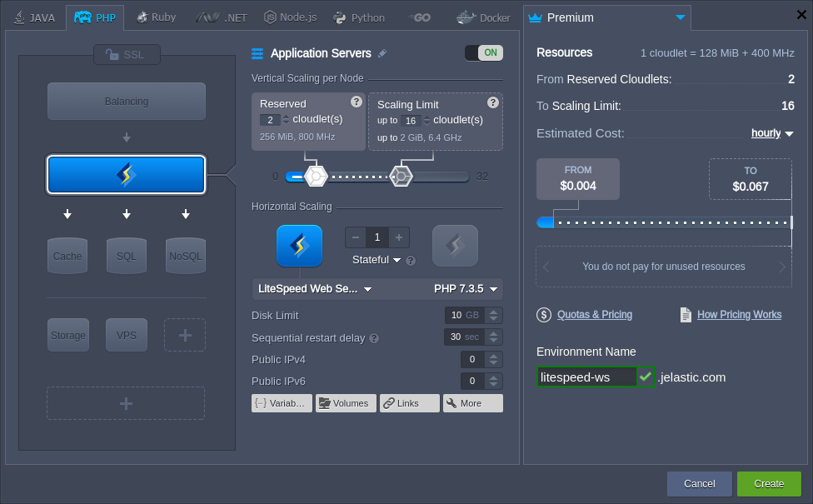
Task: Add the Balancing layer
Action: tap(127, 101)
